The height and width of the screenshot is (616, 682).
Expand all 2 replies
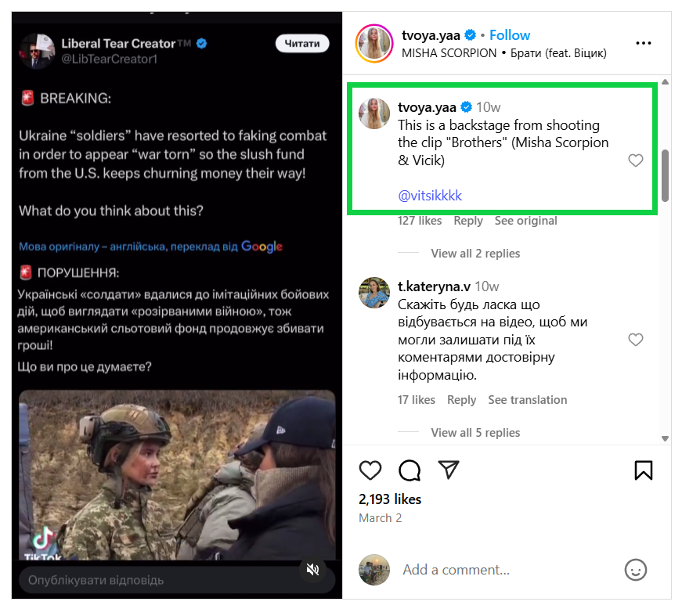click(475, 254)
